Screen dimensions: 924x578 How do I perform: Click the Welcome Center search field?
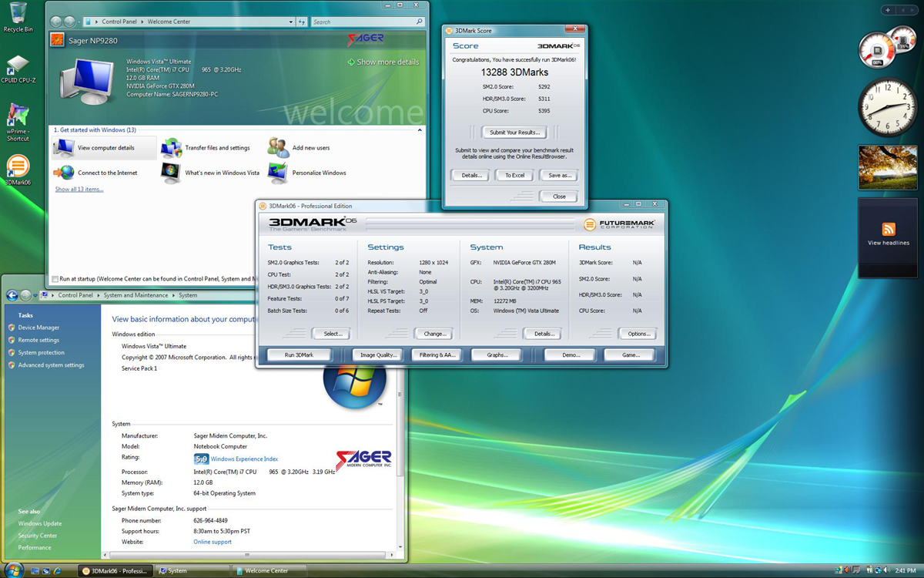tap(362, 22)
